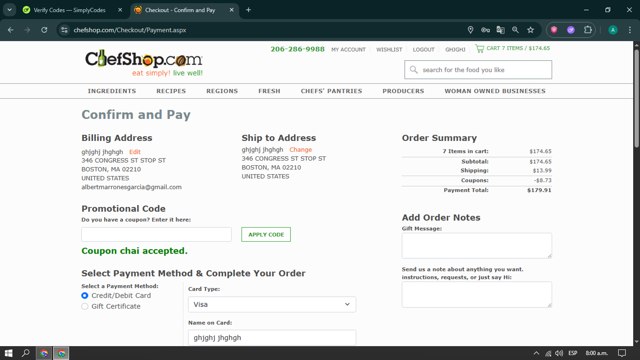Click the APPLY CODE button

[266, 235]
